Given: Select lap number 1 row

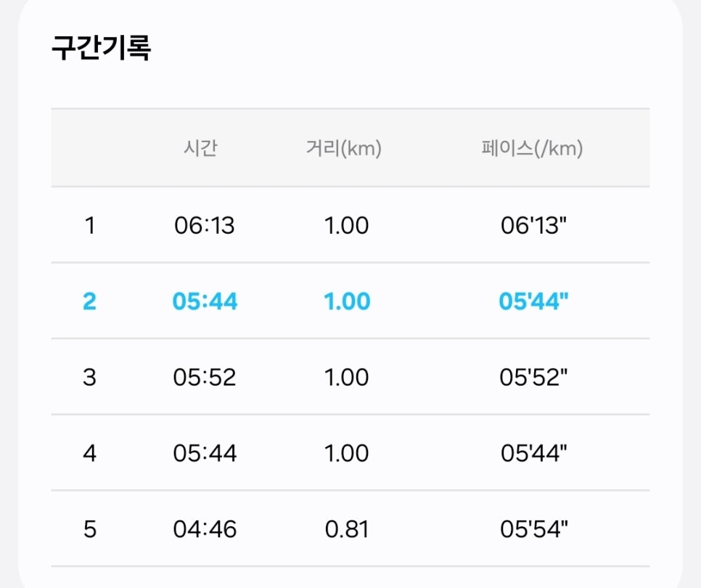Looking at the screenshot, I should (x=350, y=225).
